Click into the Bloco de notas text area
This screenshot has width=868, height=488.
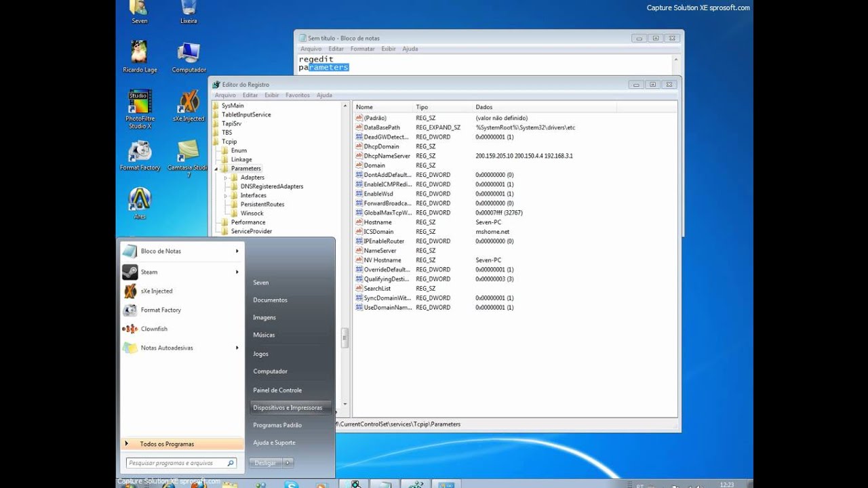(x=485, y=64)
